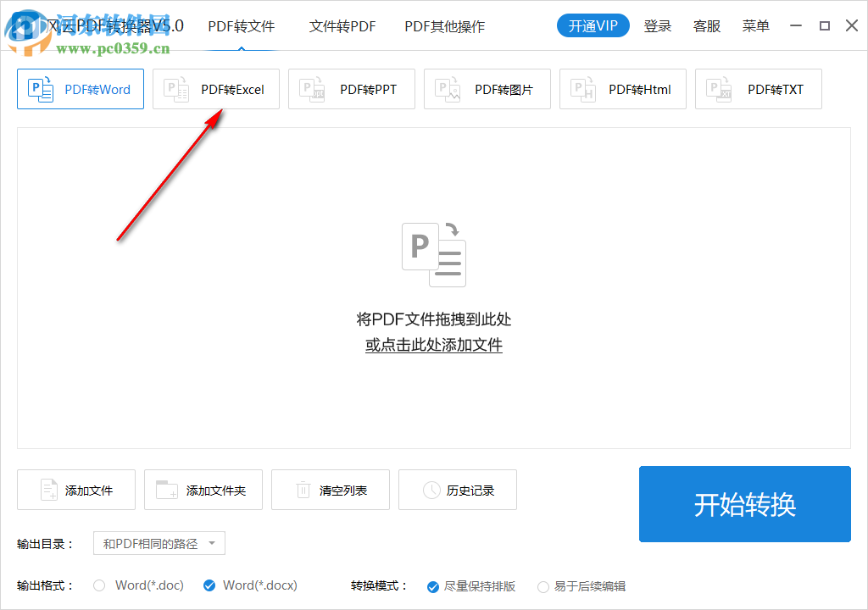Click 或点击此处添加文件 link

pyautogui.click(x=433, y=345)
